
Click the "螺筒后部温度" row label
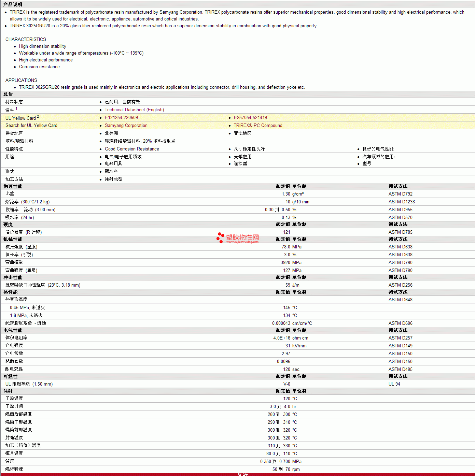click(x=19, y=415)
